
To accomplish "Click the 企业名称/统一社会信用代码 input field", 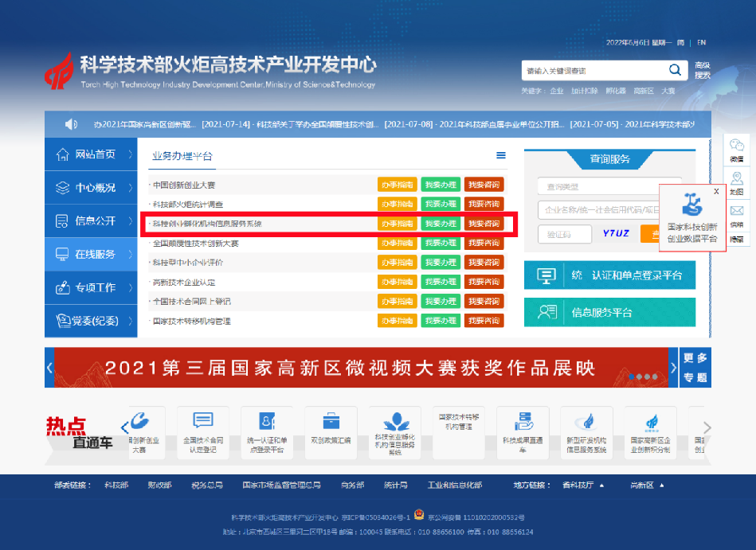I will pos(597,210).
